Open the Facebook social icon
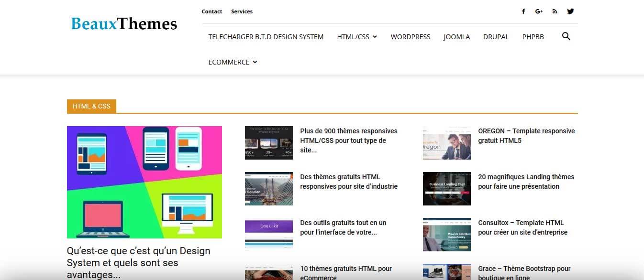 click(523, 11)
